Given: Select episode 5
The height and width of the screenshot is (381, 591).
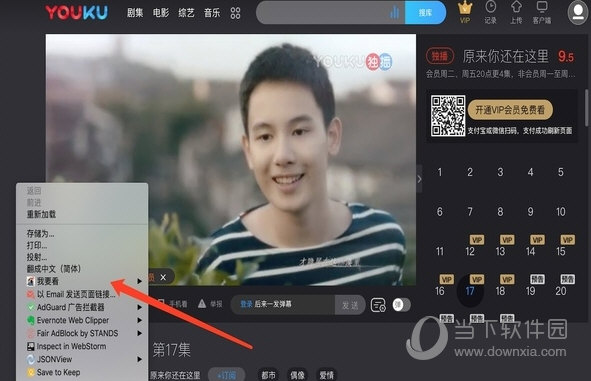Looking at the screenshot, I should point(561,172).
